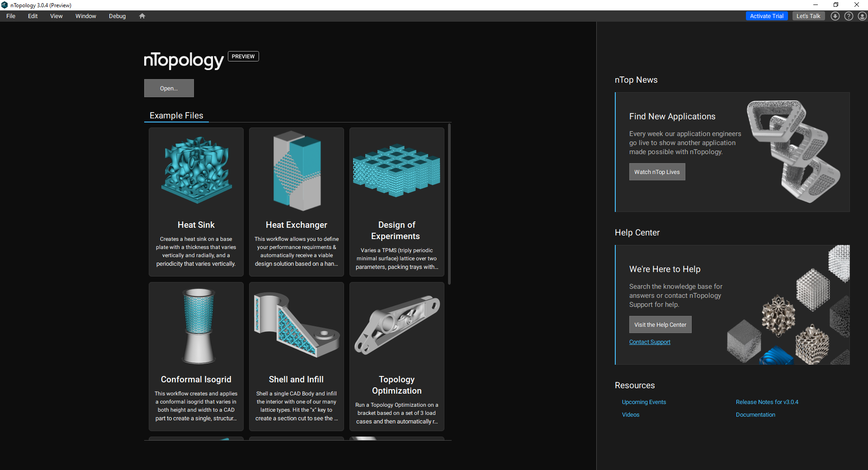Click Watch nTop Lives button
Viewport: 868px width, 470px height.
657,172
